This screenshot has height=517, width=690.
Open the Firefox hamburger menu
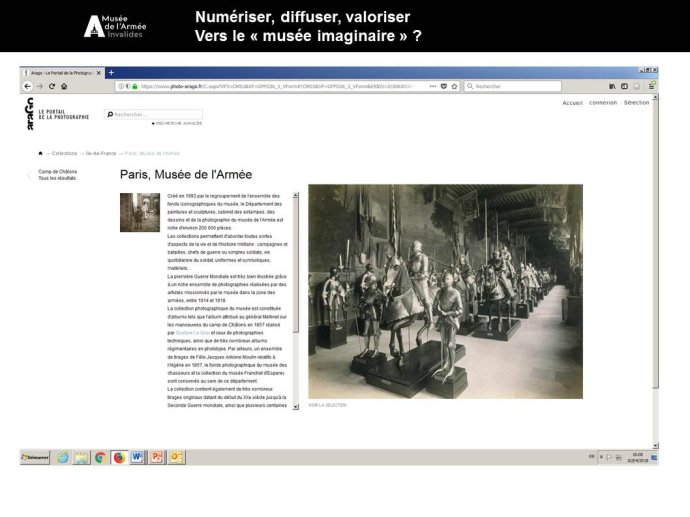pyautogui.click(x=652, y=86)
